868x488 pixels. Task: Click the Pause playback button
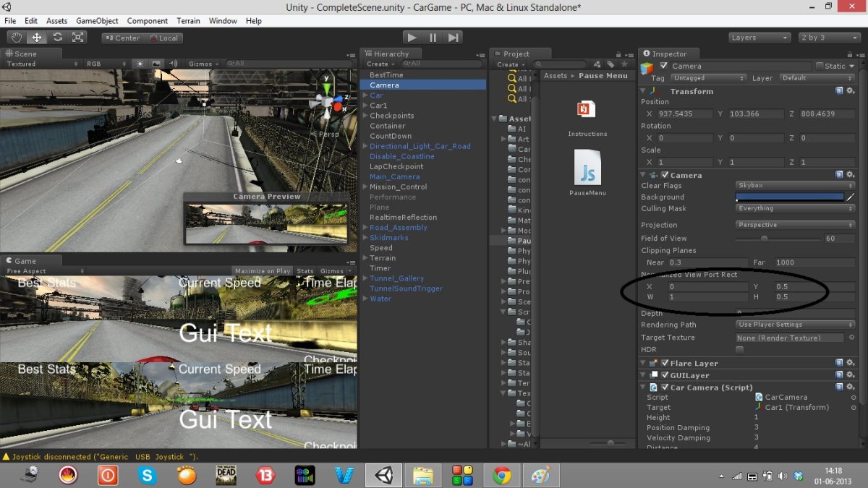click(433, 38)
